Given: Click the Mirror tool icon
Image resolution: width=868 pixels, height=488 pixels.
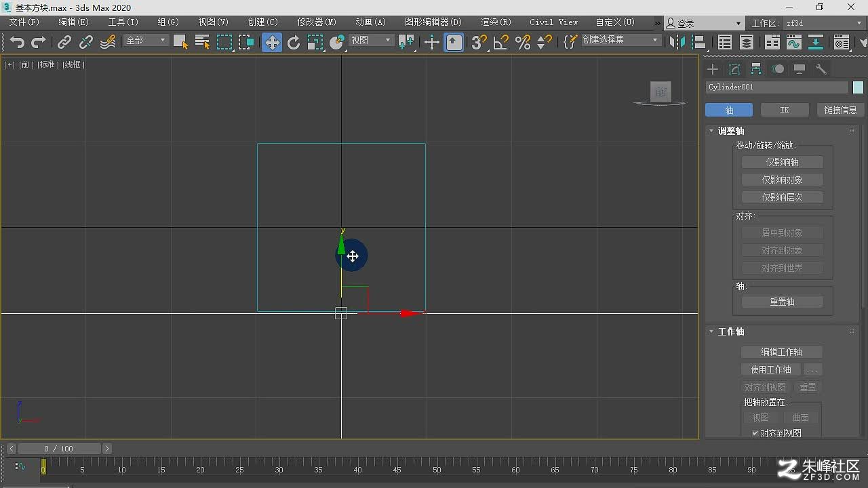Looking at the screenshot, I should [677, 43].
